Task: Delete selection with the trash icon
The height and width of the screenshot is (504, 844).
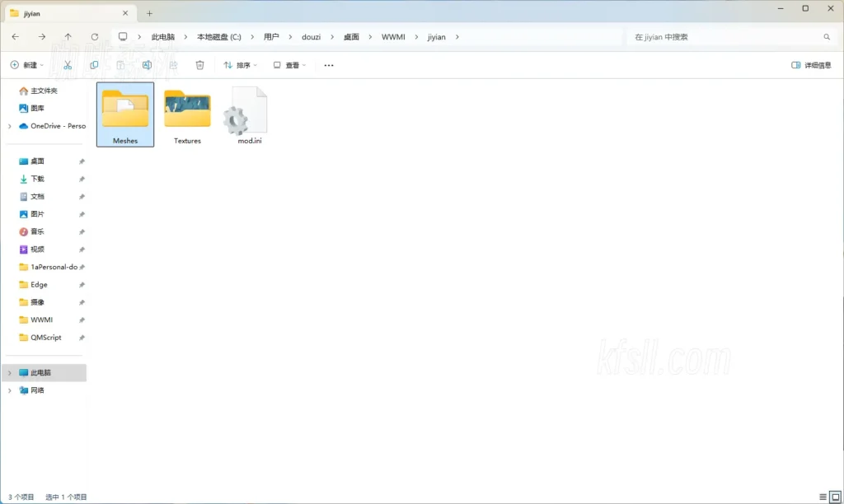Action: tap(199, 65)
